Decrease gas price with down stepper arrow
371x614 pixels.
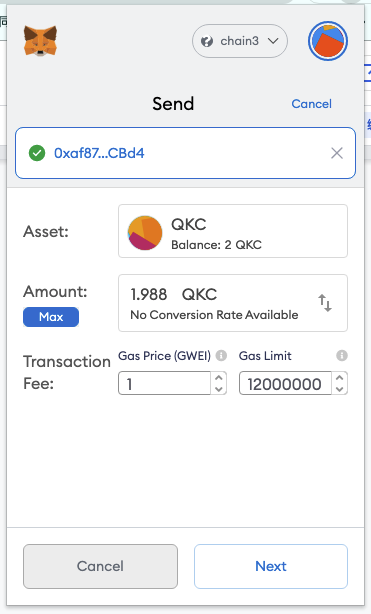(x=219, y=389)
